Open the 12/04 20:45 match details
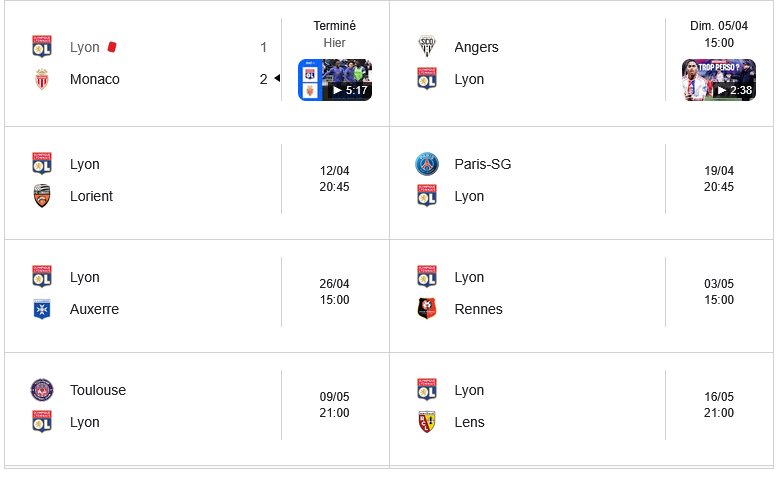Viewport: 779px width, 478px height. tap(335, 179)
